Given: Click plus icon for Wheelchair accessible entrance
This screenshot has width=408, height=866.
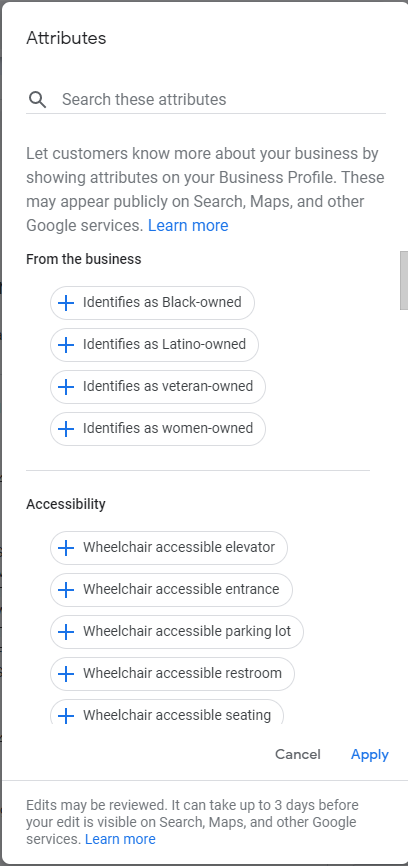Looking at the screenshot, I should pos(66,590).
